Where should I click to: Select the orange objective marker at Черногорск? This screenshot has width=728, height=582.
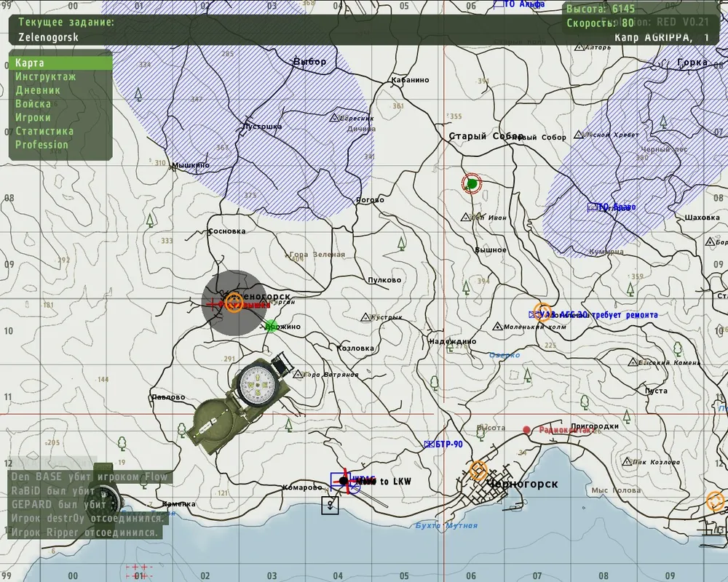(478, 470)
